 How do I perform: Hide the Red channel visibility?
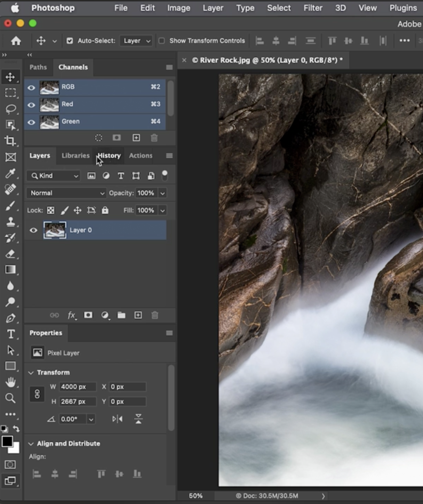[x=31, y=105]
